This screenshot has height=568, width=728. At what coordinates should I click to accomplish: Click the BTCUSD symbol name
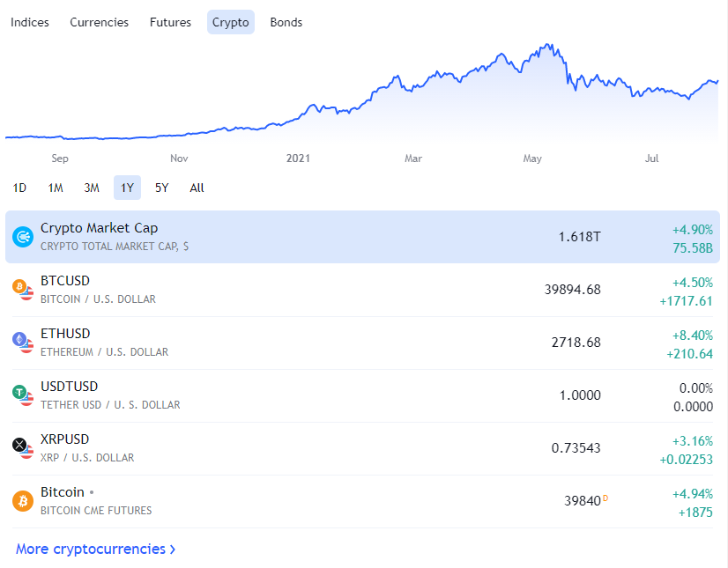(x=65, y=281)
